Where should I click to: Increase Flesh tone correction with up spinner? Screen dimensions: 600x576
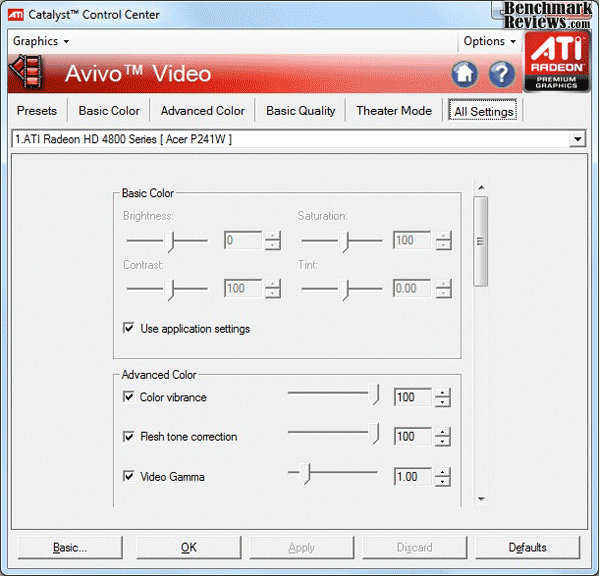(443, 432)
